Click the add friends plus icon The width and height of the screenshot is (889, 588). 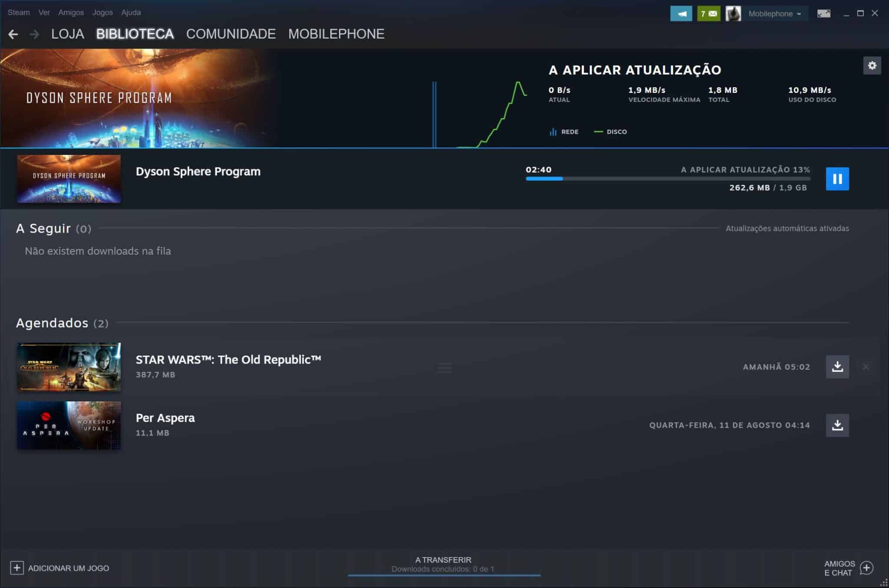[866, 568]
